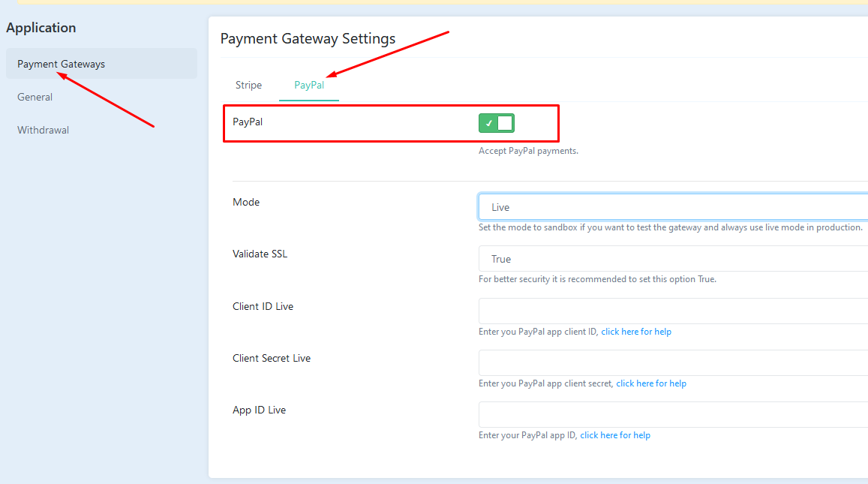Focus the App ID Live input field
Screen dimensions: 868x484
pos(673,414)
